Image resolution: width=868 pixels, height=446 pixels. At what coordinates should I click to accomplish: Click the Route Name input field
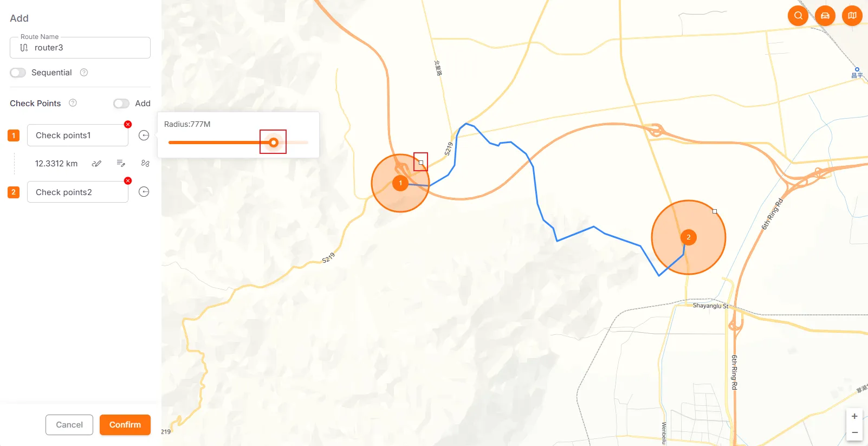click(80, 48)
